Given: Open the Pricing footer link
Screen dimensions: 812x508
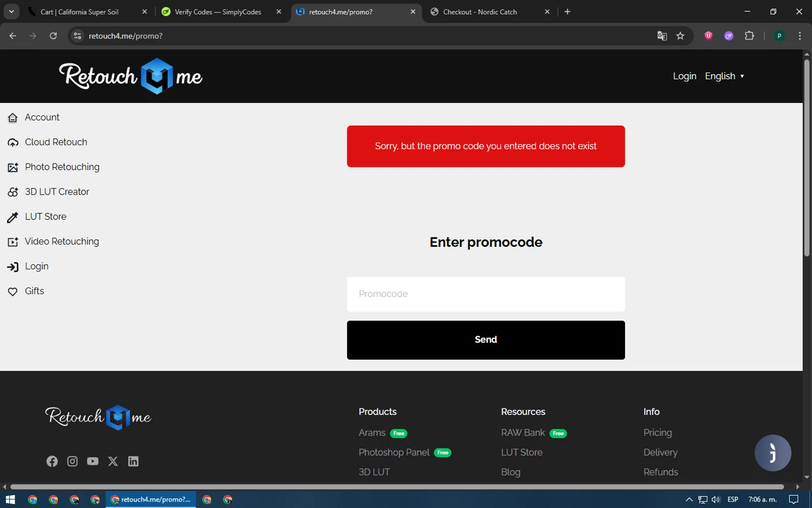Looking at the screenshot, I should 658,433.
